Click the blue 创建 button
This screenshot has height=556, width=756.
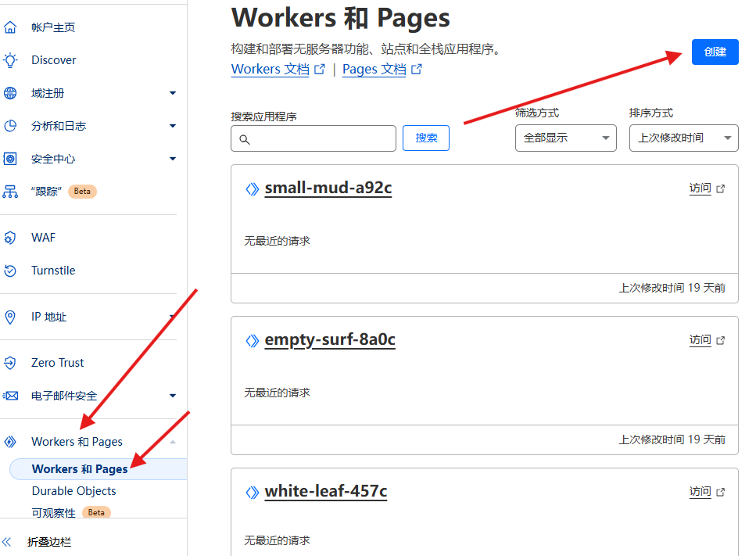pos(715,52)
